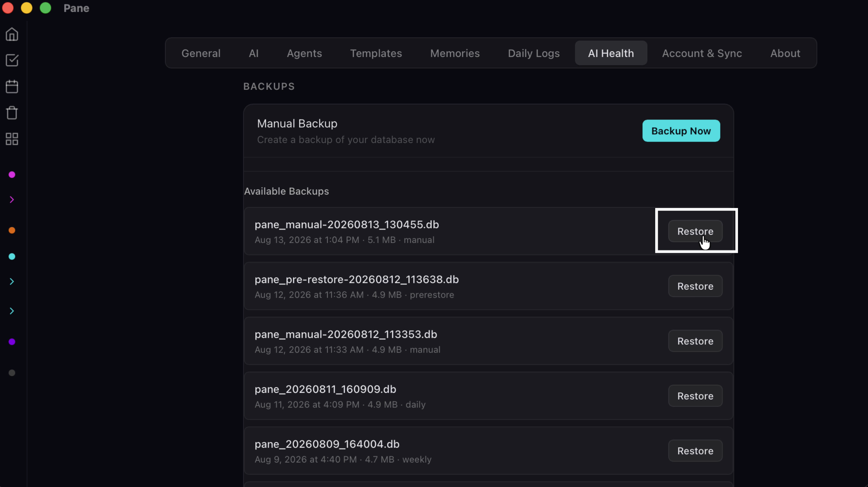Click filename pane_20260809_164004.db
This screenshot has height=487, width=868.
(x=327, y=444)
